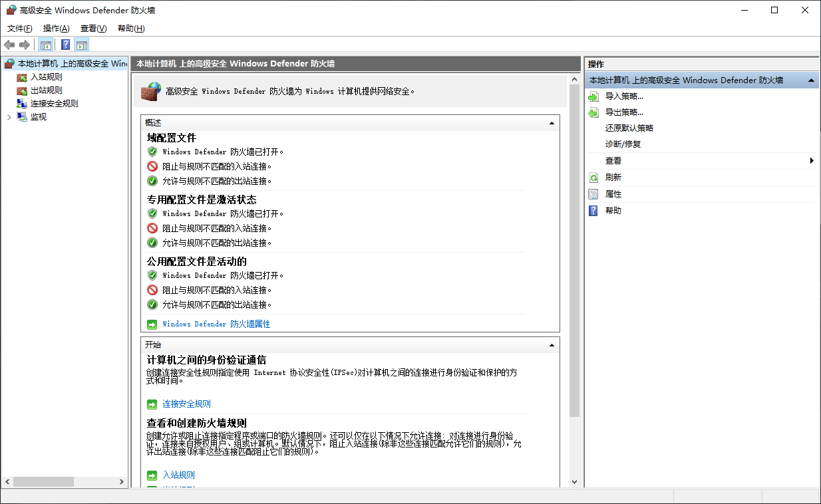Toggle the console tree toolbar icon
This screenshot has width=821, height=504.
(46, 45)
